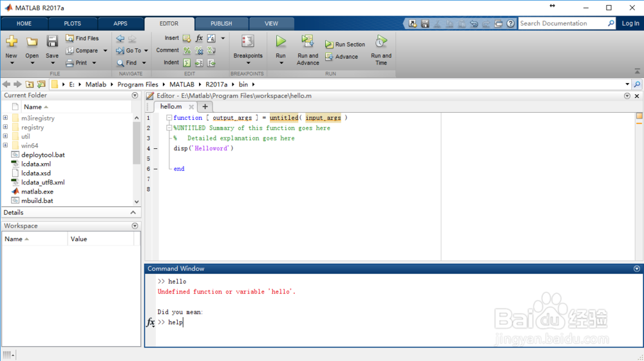Image resolution: width=644 pixels, height=361 pixels.
Task: Run the script with green arrow
Action: [x=281, y=41]
